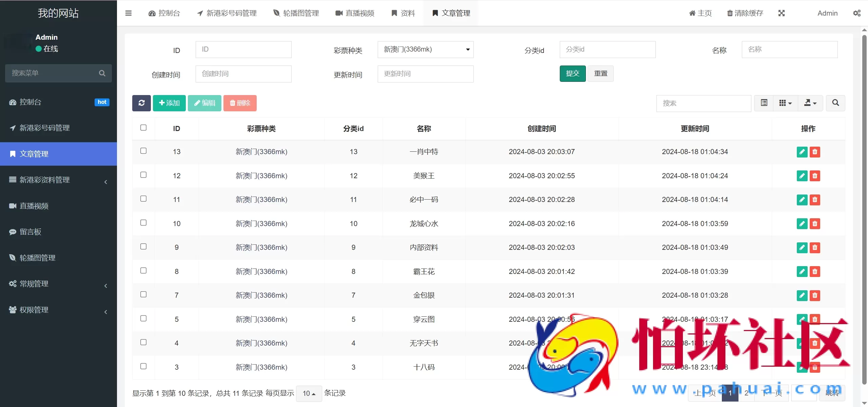
Task: Click the 提交 submit button
Action: [x=572, y=73]
